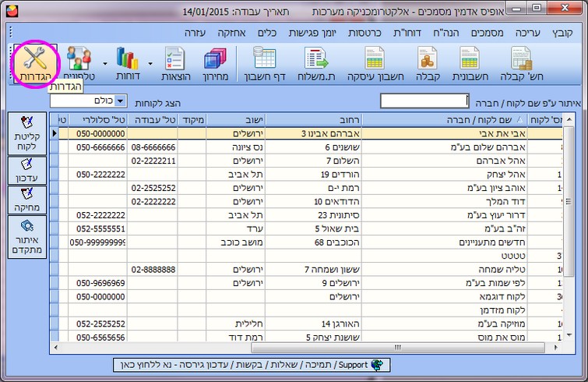Image resolution: width=588 pixels, height=382 pixels.
Task: Sort by שם לקוח / חברה column header
Action: click(x=445, y=120)
